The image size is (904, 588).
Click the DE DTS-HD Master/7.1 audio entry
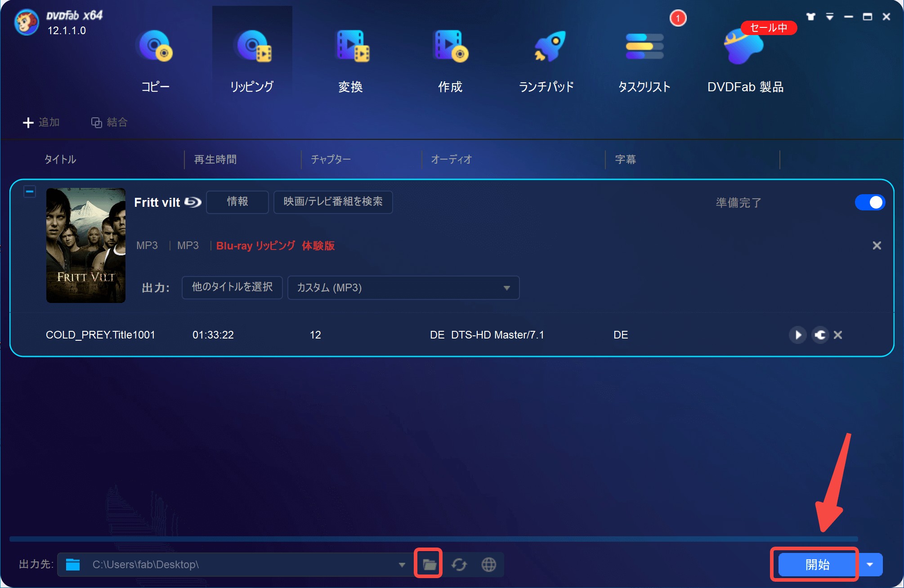487,335
